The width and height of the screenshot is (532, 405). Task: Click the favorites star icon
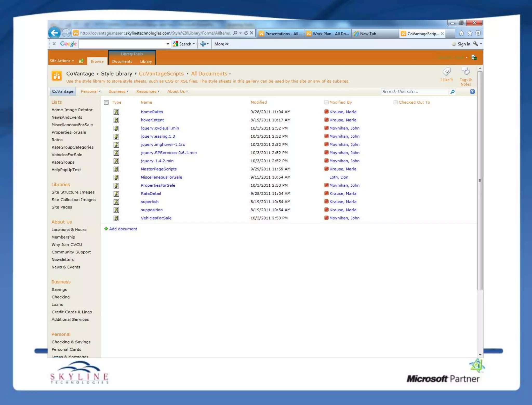tap(470, 33)
